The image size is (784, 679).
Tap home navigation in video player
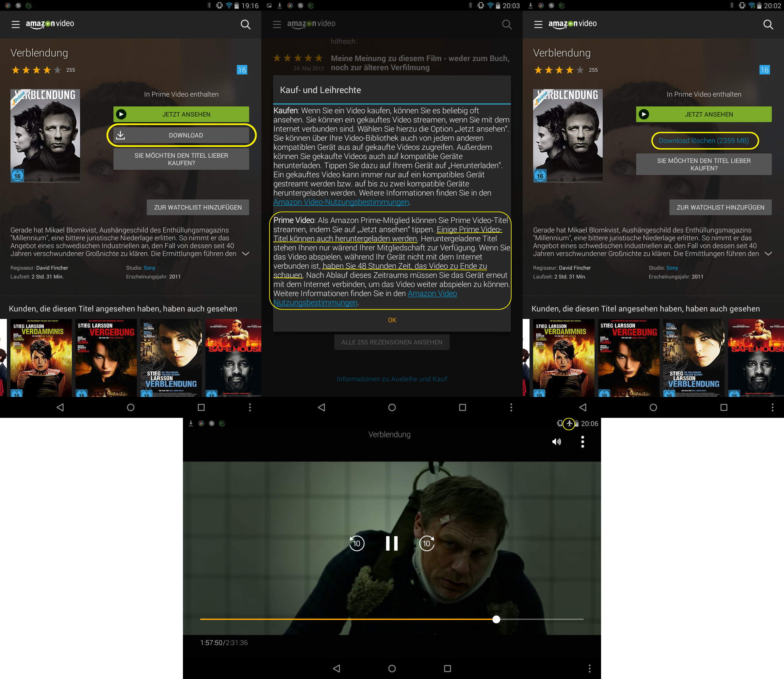[392, 669]
